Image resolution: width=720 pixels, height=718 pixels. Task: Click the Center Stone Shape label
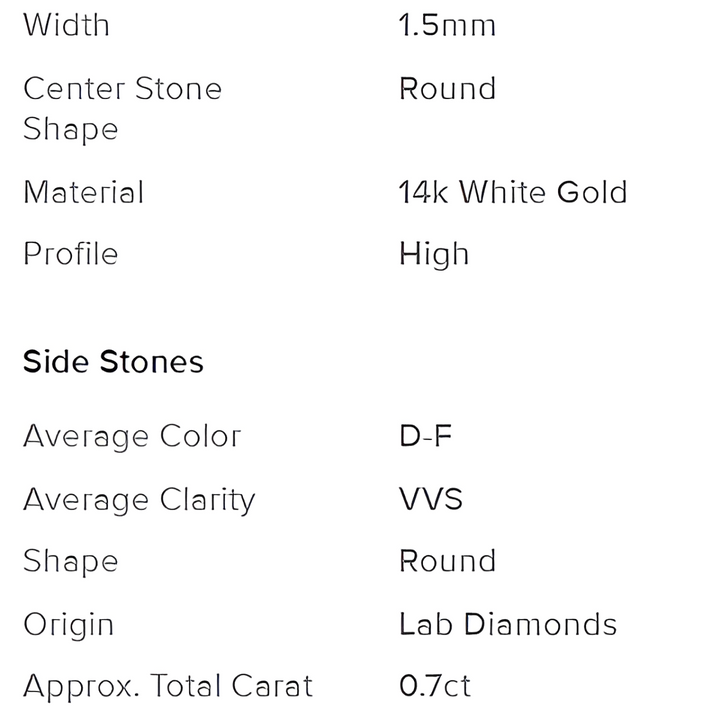point(122,108)
